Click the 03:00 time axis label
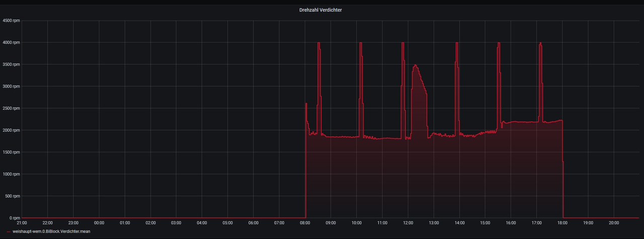The image size is (644, 239). pos(176,222)
